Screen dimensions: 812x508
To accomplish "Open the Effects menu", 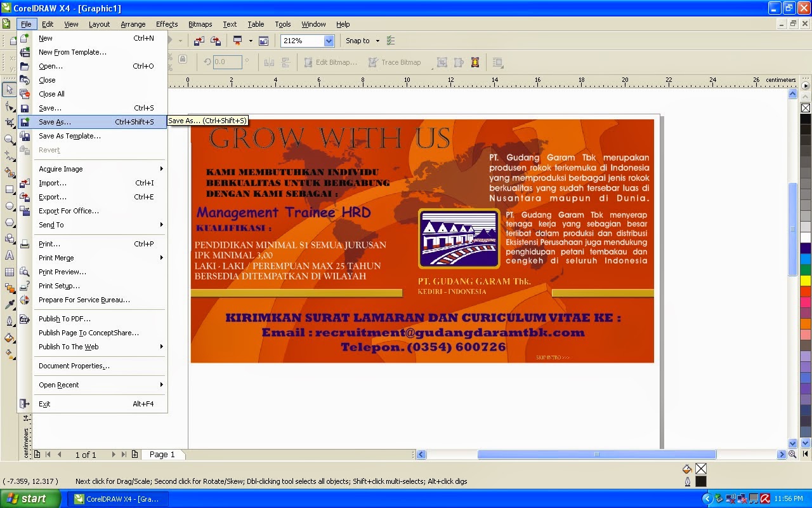I will click(x=167, y=24).
